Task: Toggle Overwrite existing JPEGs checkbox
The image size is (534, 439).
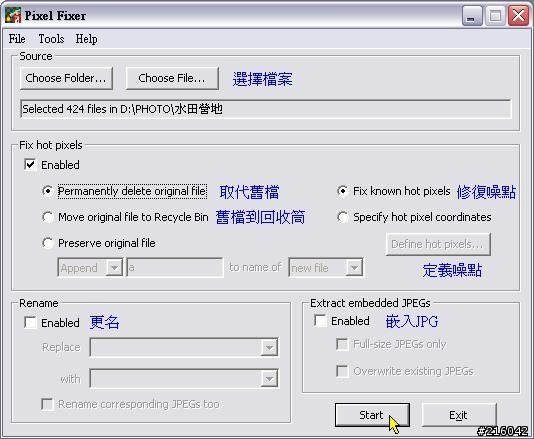Action: click(x=342, y=371)
